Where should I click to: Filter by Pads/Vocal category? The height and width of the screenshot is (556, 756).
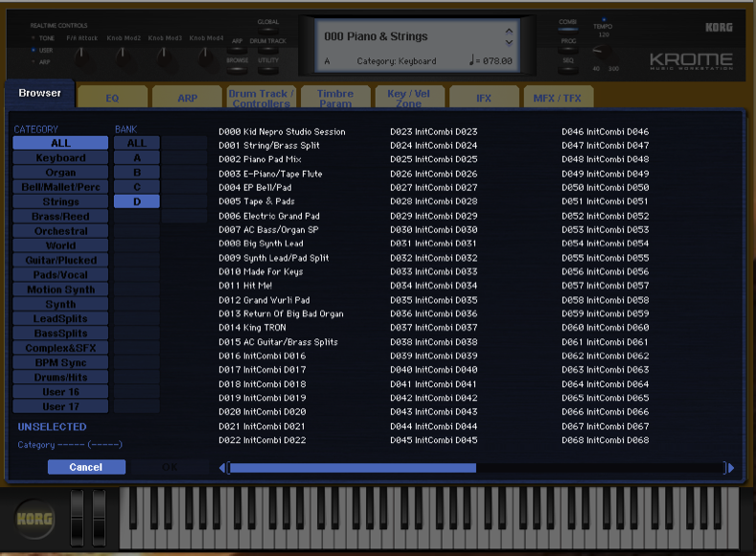(x=60, y=274)
